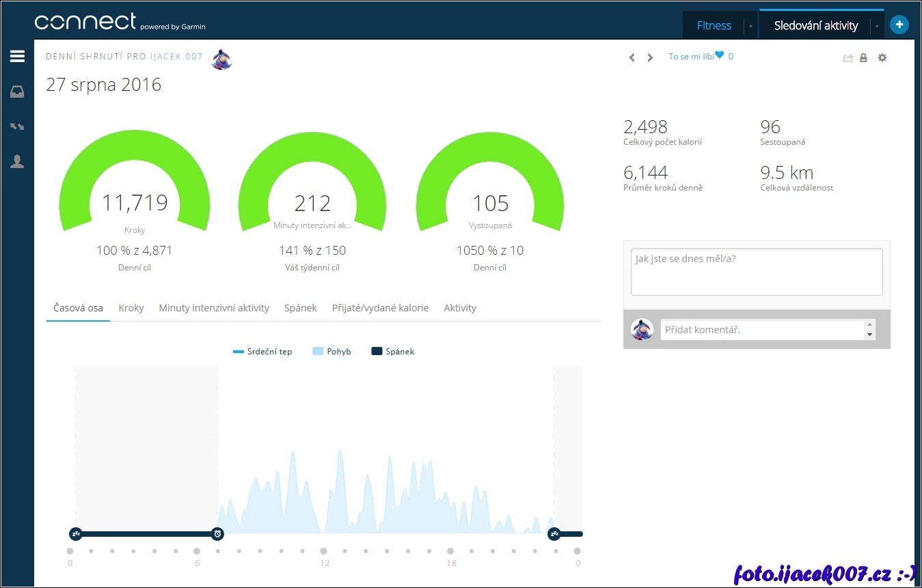Click the 'Jak jste se dnes měl/a?' text box
Image resolution: width=922 pixels, height=588 pixels.
pos(757,271)
